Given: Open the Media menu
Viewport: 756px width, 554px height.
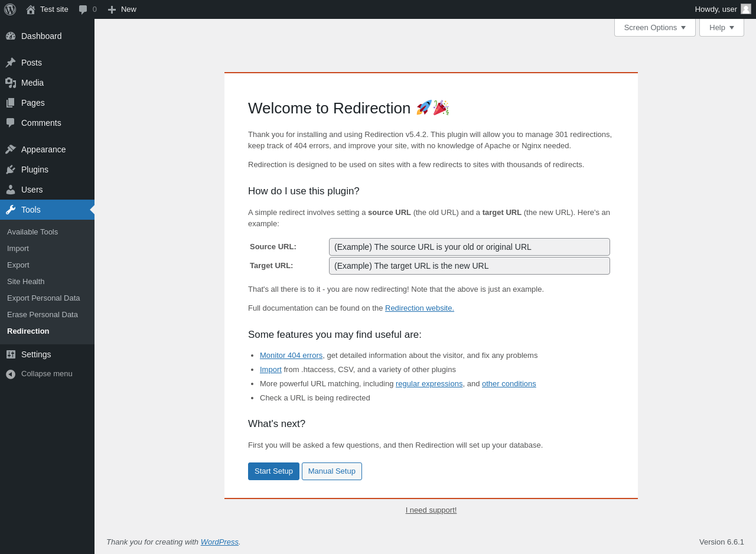Looking at the screenshot, I should point(32,83).
